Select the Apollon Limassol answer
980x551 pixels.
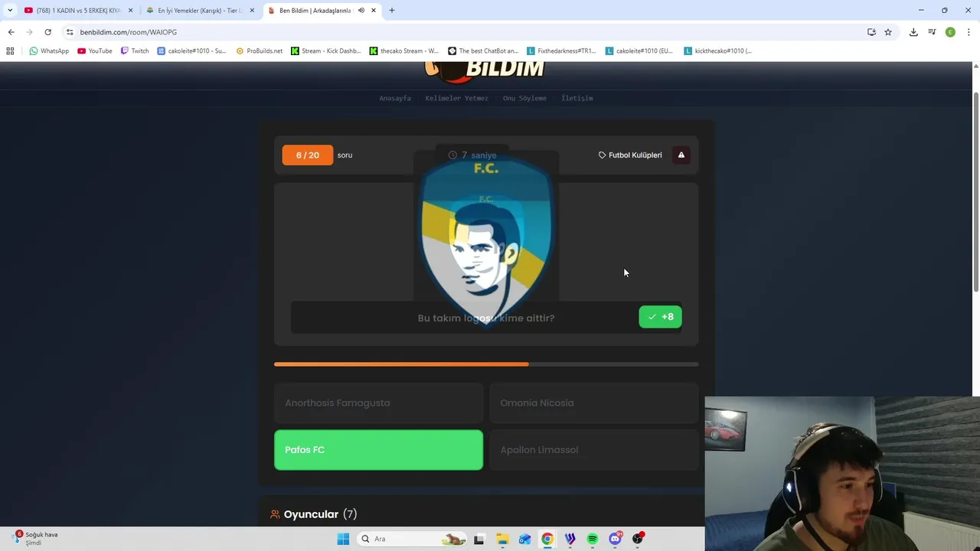(x=593, y=450)
